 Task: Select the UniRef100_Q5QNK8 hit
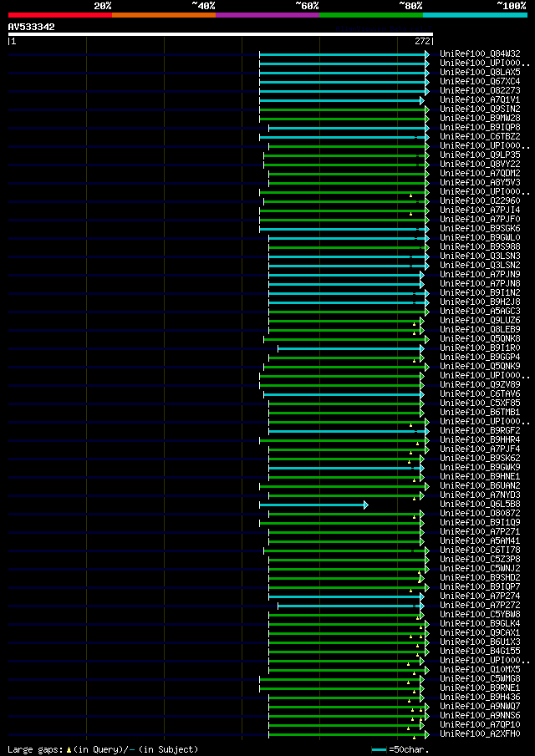(x=480, y=338)
